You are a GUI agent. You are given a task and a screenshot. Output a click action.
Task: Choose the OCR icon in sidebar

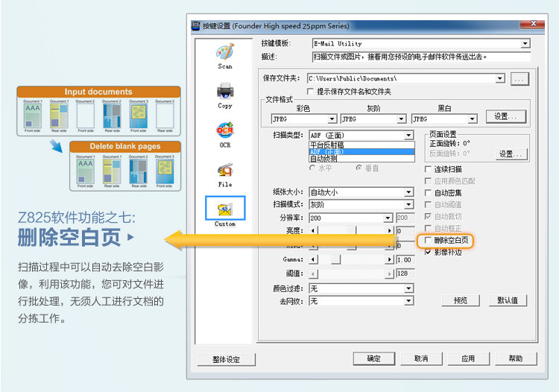click(225, 130)
